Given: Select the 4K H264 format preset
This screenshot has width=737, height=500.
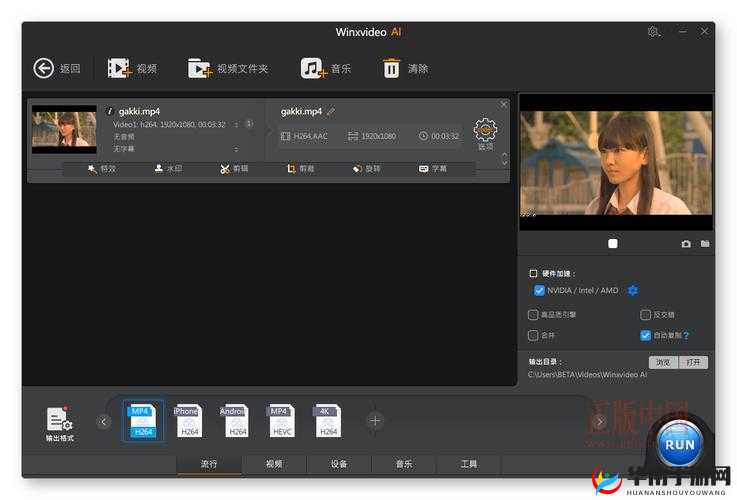Looking at the screenshot, I should pyautogui.click(x=328, y=421).
